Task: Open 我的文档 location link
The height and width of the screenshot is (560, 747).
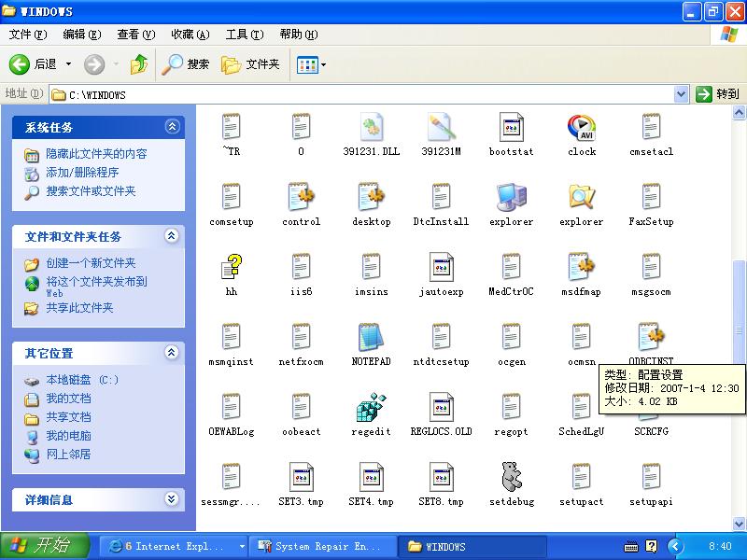Action: tap(68, 399)
